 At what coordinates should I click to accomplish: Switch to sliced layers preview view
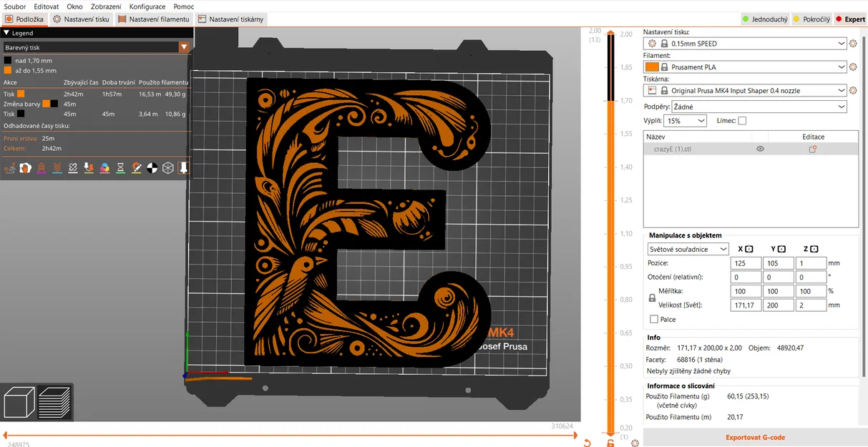(54, 403)
